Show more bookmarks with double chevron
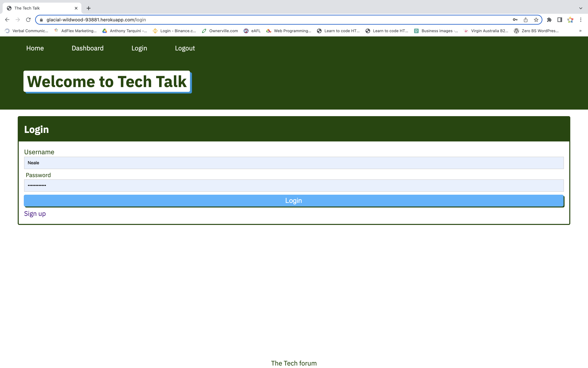 tap(580, 31)
